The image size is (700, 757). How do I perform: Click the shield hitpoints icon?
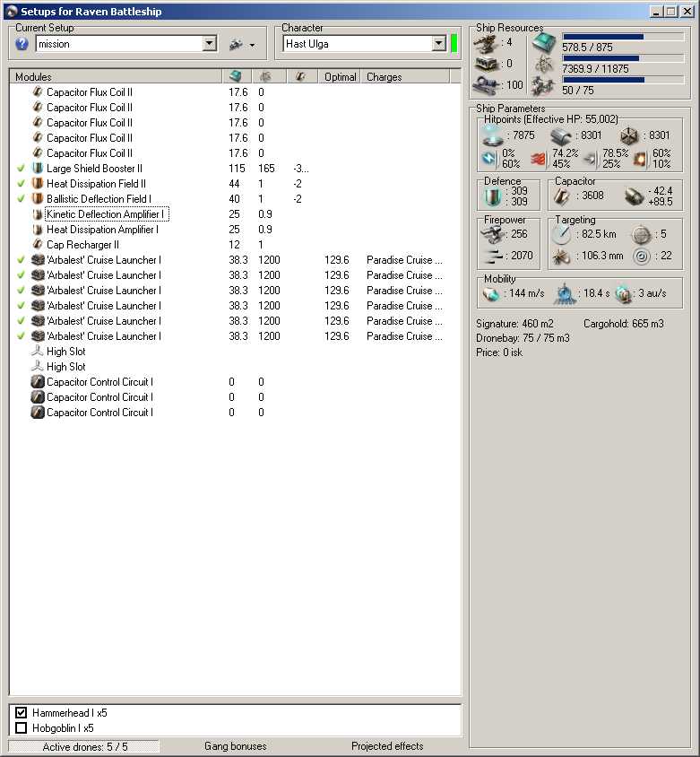point(493,135)
